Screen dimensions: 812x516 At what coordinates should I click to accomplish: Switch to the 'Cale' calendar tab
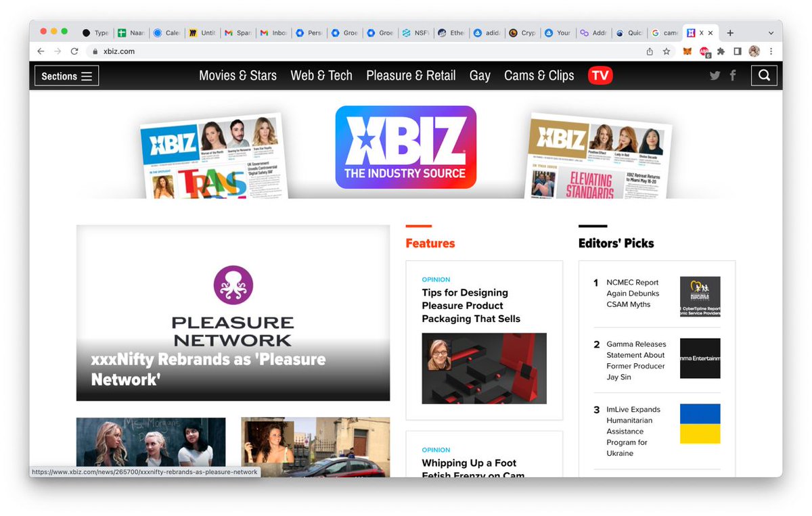[x=166, y=32]
